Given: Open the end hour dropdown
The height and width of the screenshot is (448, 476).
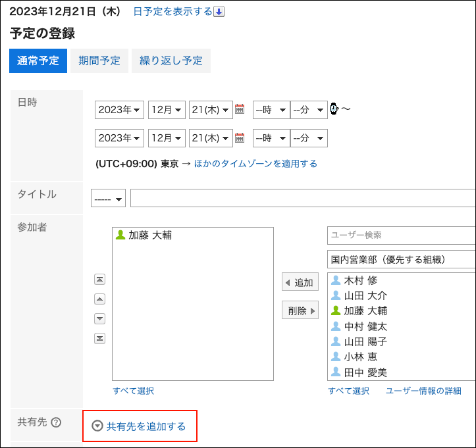Looking at the screenshot, I should click(x=271, y=138).
